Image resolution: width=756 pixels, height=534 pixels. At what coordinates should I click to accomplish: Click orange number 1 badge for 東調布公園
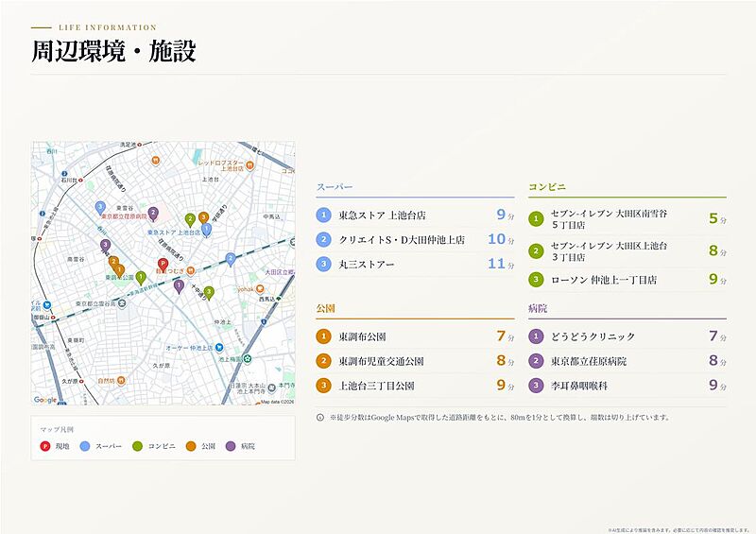[x=323, y=336]
